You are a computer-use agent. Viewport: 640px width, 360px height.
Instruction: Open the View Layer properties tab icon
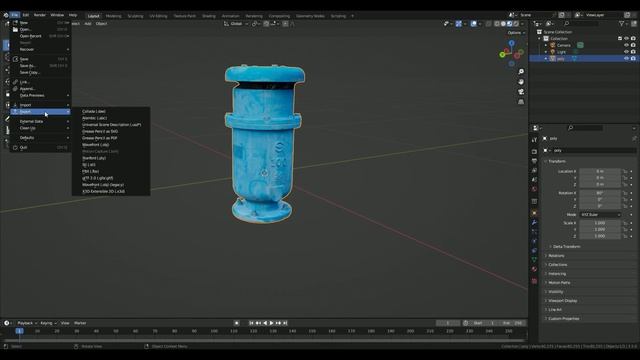(x=534, y=170)
